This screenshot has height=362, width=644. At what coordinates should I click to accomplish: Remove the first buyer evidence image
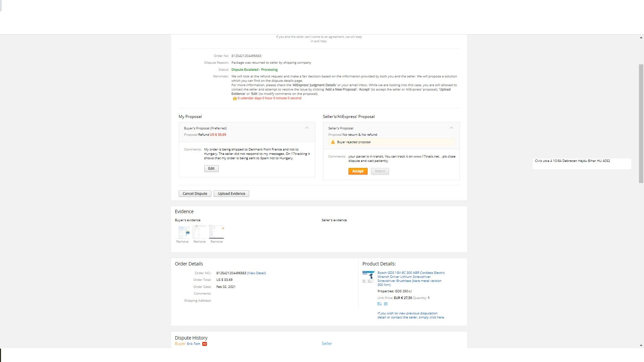[182, 242]
